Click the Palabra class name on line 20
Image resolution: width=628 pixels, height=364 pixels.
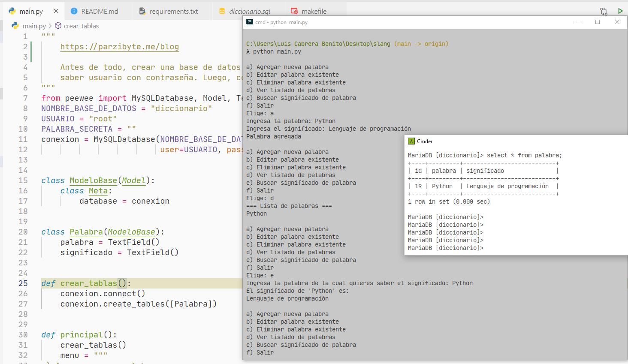click(x=86, y=232)
